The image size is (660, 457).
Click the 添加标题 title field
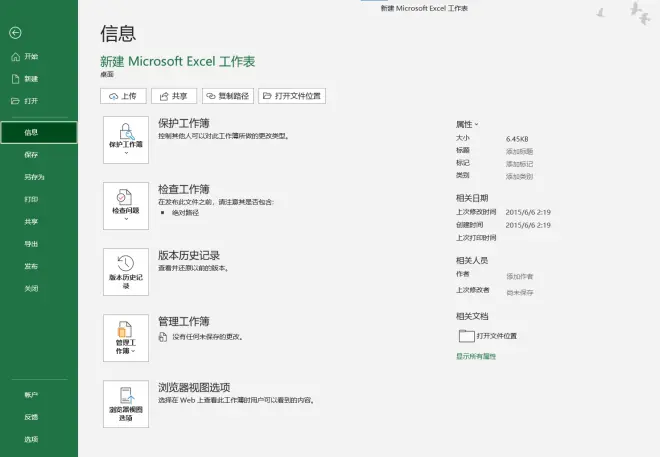pos(519,151)
